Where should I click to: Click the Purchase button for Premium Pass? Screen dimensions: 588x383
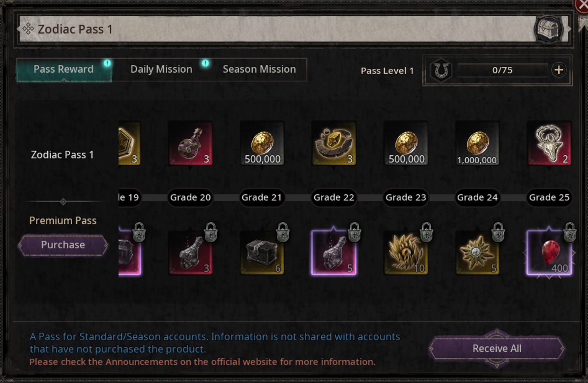tap(63, 245)
